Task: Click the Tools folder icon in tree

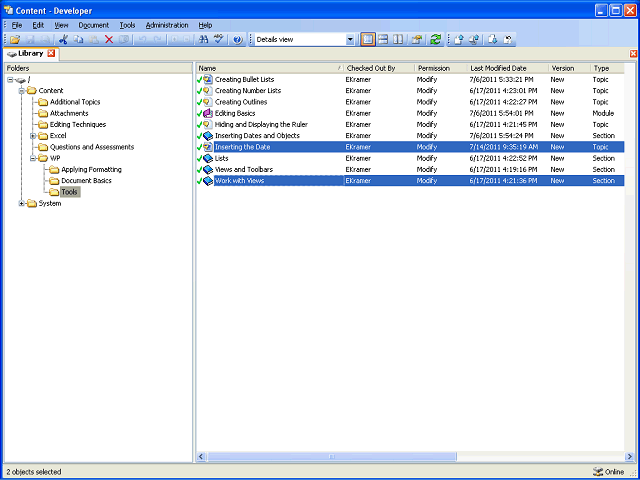Action: (x=54, y=192)
